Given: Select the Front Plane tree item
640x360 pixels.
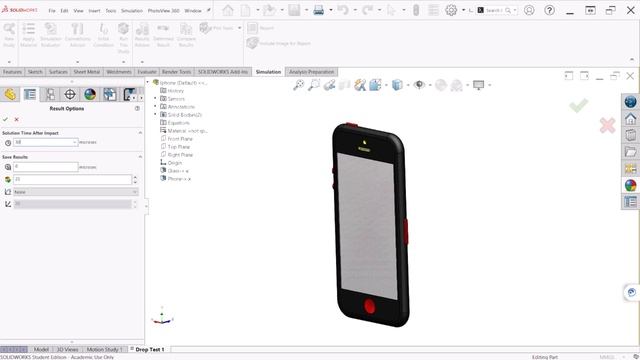Looking at the screenshot, I should 180,139.
